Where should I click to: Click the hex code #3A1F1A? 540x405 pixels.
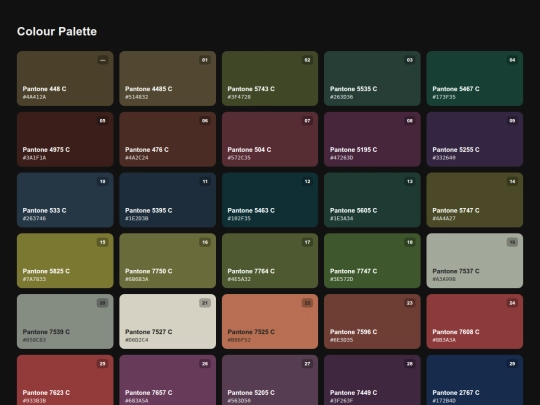tap(34, 158)
